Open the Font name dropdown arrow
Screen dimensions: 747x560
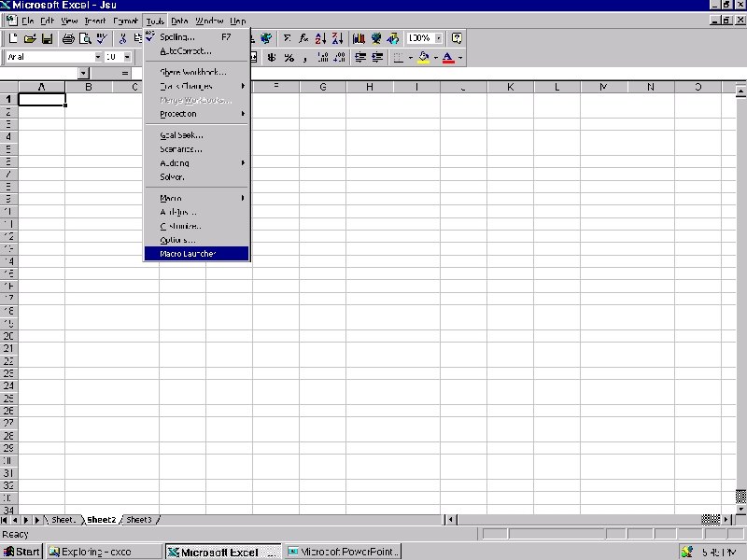tap(98, 57)
